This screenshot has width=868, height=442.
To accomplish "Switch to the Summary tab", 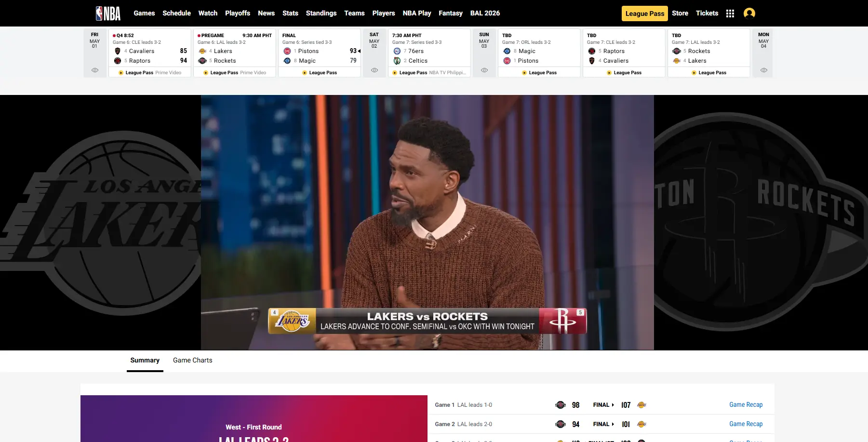I will coord(145,361).
